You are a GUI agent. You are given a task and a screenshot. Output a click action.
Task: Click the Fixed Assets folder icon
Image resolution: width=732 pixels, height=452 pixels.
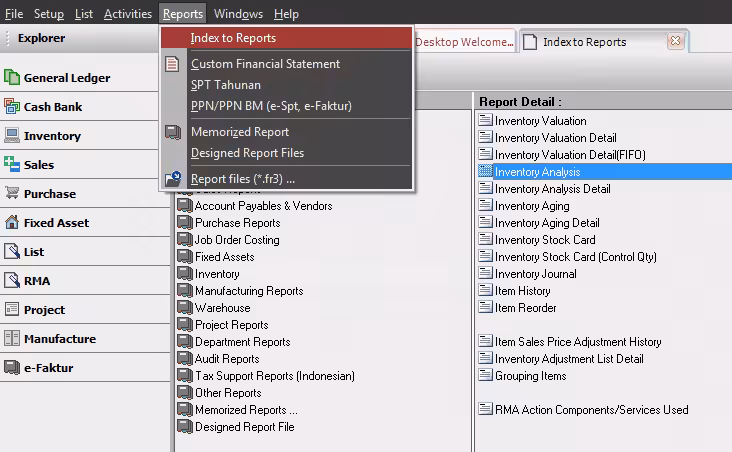point(185,257)
